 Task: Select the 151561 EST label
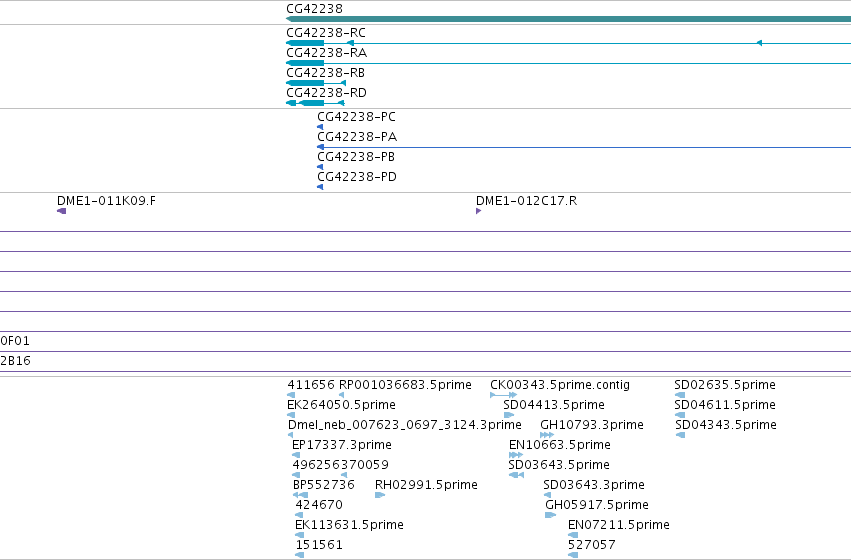319,545
